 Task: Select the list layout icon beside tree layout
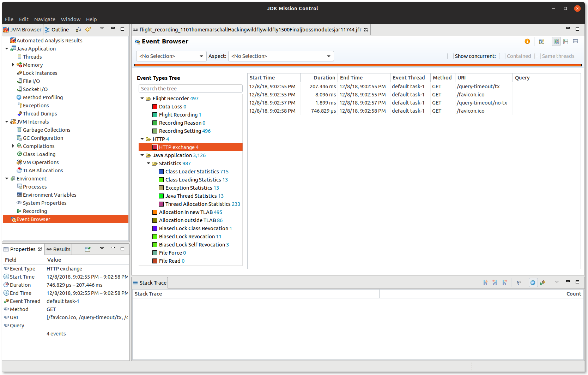tap(566, 41)
